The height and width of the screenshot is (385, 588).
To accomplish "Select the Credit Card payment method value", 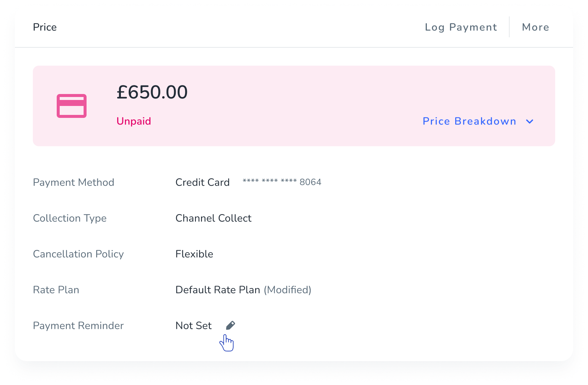I will pyautogui.click(x=203, y=182).
